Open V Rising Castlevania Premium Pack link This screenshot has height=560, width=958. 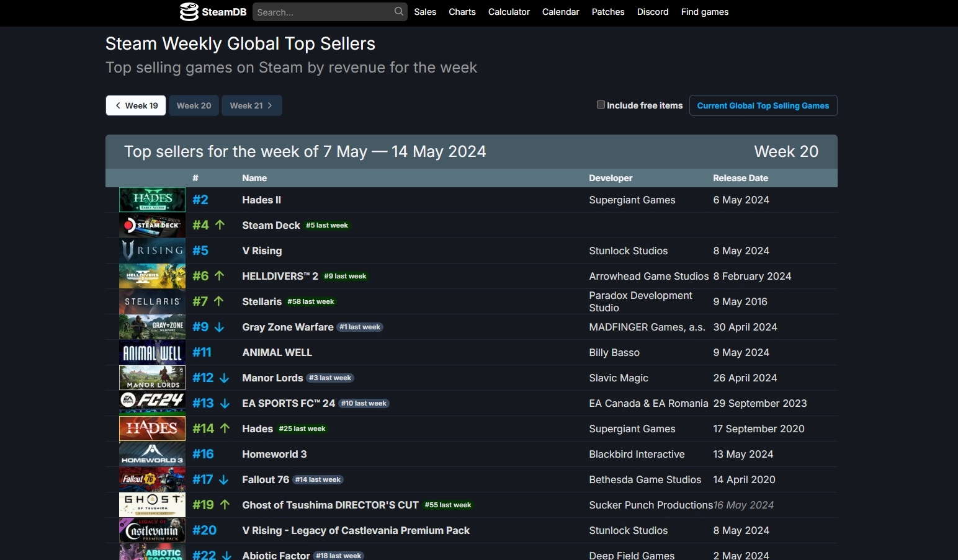tap(356, 530)
